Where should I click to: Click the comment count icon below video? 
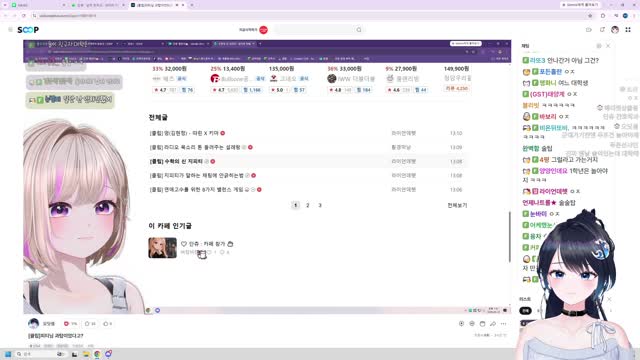(107, 324)
